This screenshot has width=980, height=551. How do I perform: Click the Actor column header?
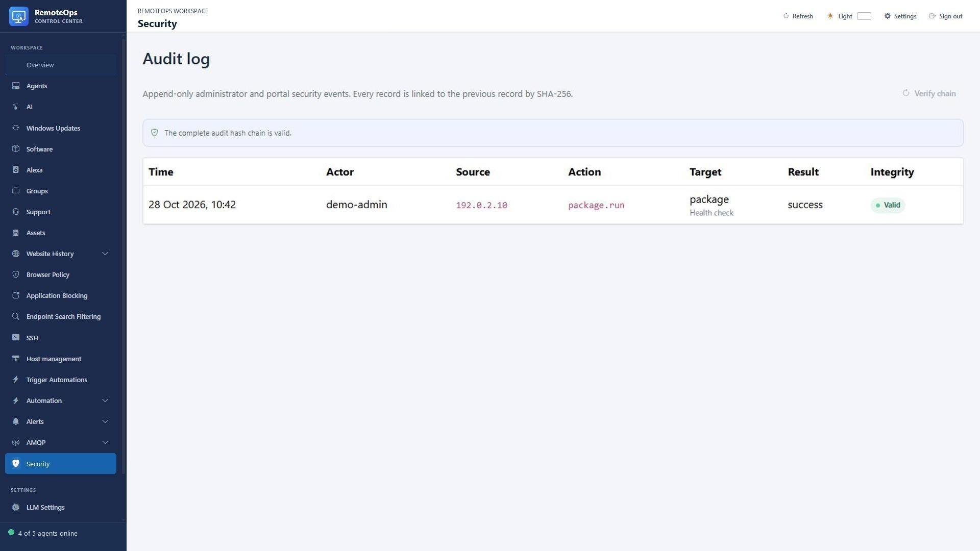(340, 172)
